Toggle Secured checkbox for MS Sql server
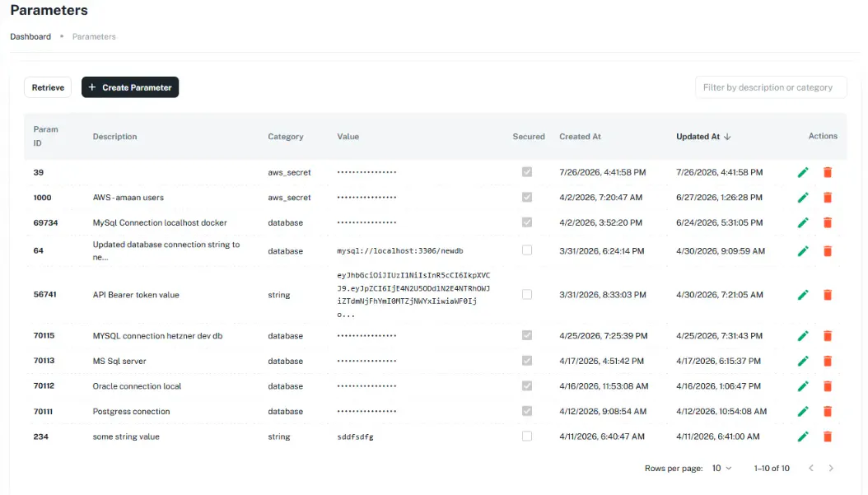This screenshot has width=868, height=495. [x=527, y=361]
